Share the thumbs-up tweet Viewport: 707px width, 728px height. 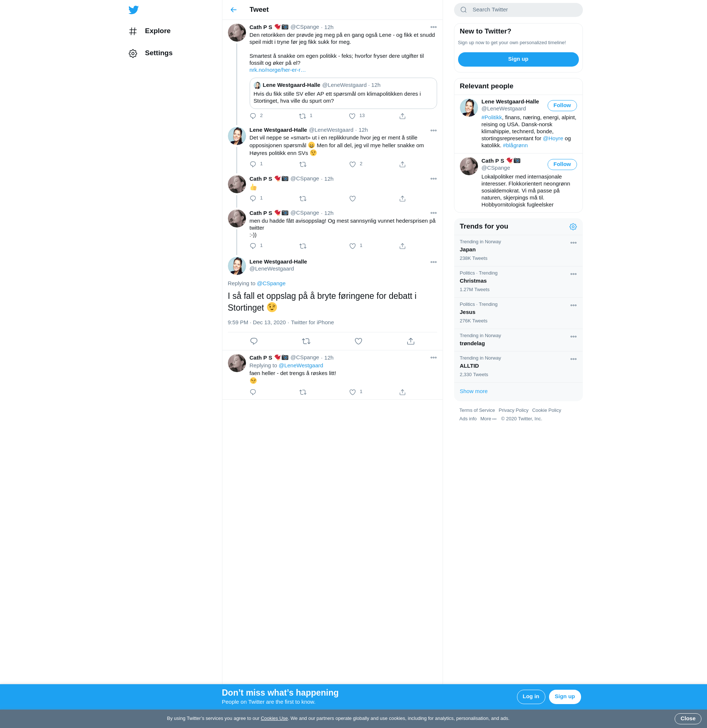(402, 198)
